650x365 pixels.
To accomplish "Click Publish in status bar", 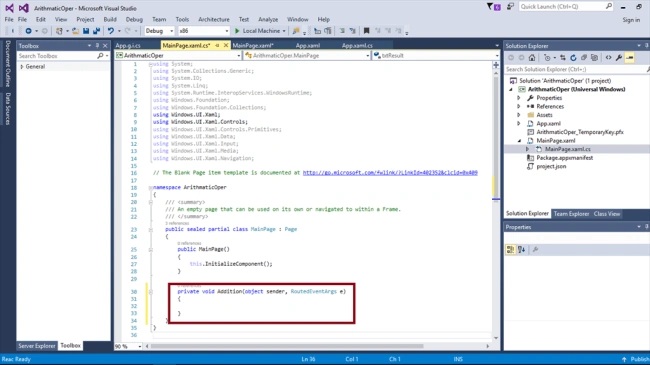I will click(x=636, y=359).
